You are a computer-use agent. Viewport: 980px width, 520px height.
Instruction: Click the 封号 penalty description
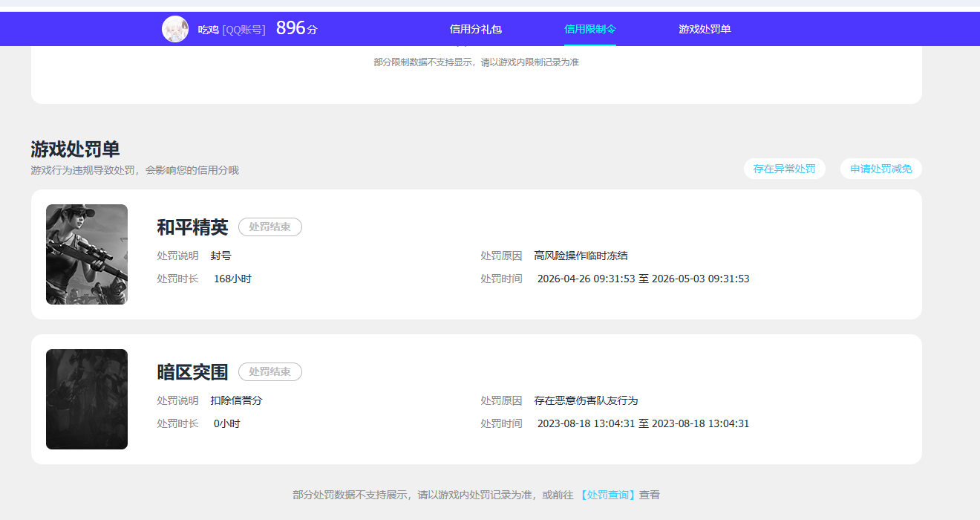[220, 256]
